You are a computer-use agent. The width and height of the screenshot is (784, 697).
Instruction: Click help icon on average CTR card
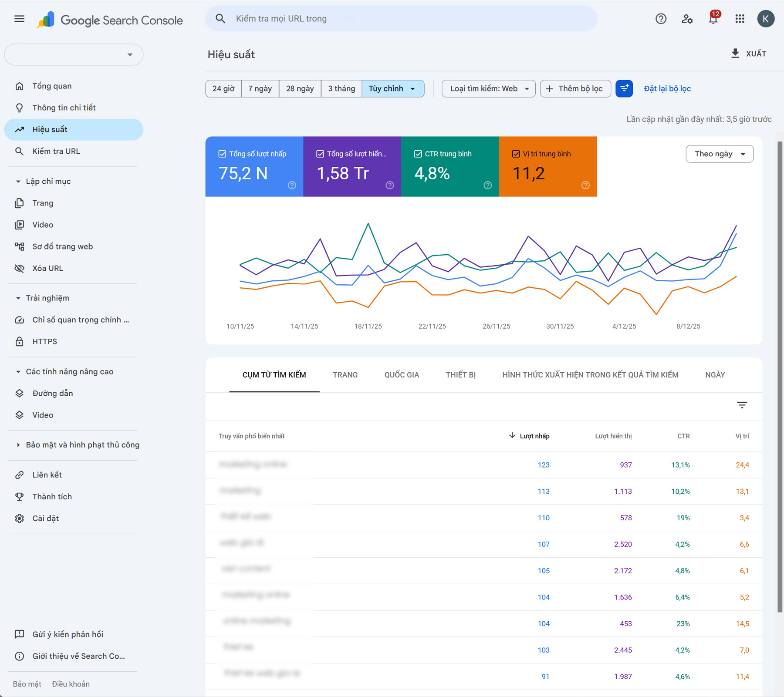click(x=488, y=185)
